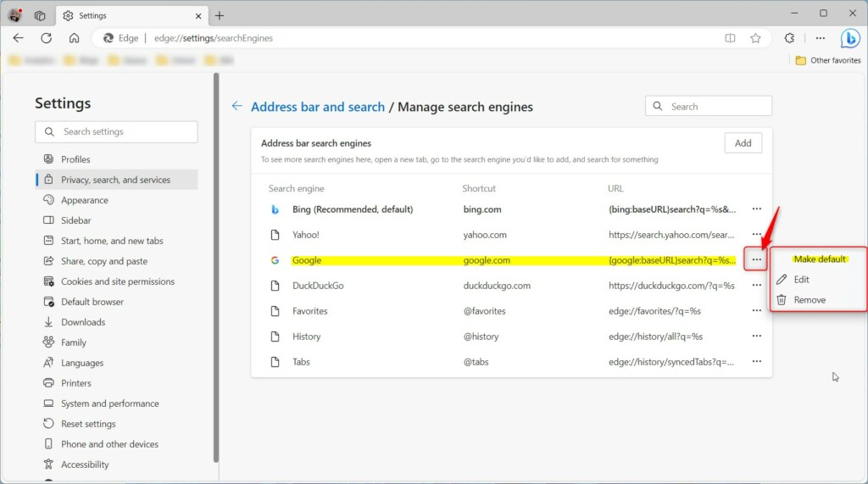
Task: Open Downloads settings
Action: point(116,322)
